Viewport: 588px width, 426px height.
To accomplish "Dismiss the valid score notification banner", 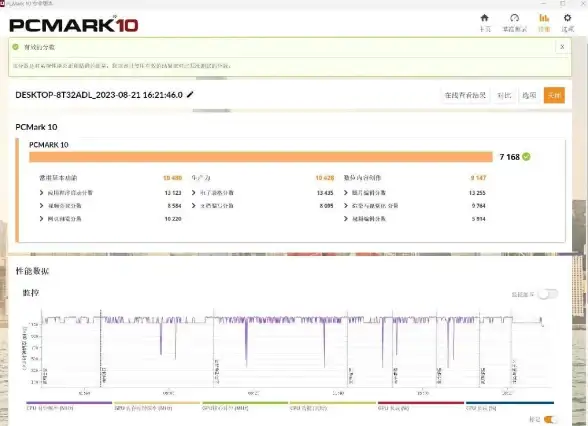I will [562, 47].
